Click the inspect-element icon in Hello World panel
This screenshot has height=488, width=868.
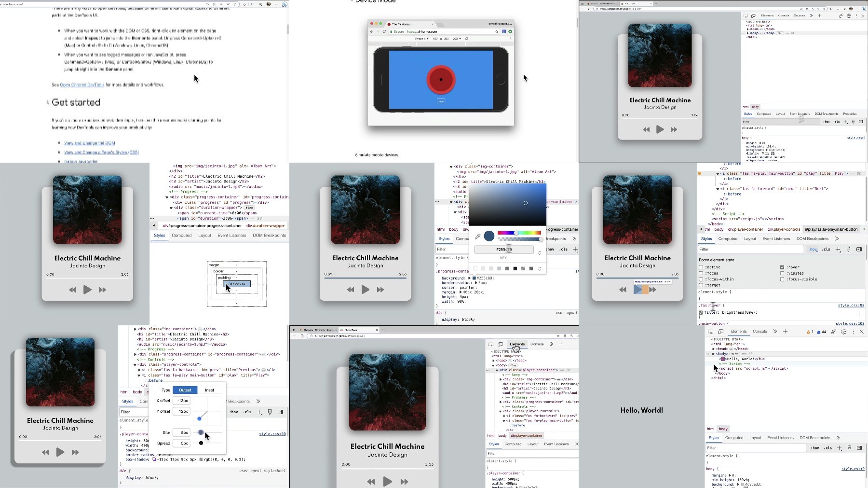point(710,332)
